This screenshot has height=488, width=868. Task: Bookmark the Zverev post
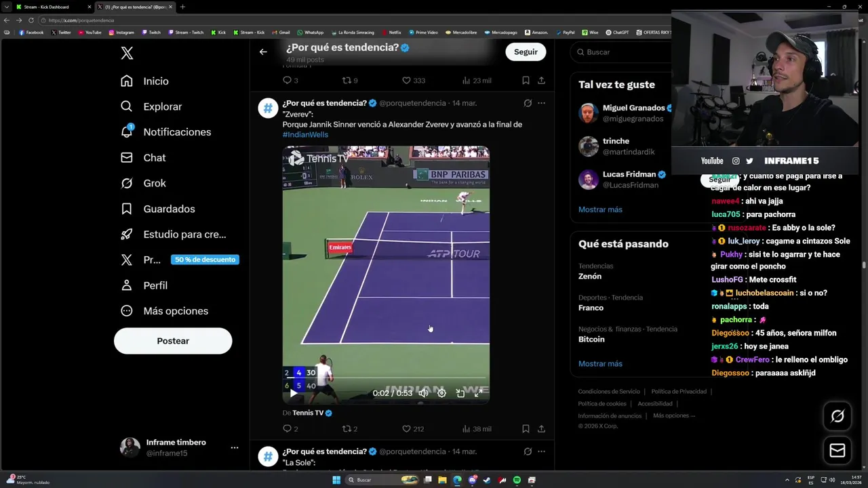[526, 429]
